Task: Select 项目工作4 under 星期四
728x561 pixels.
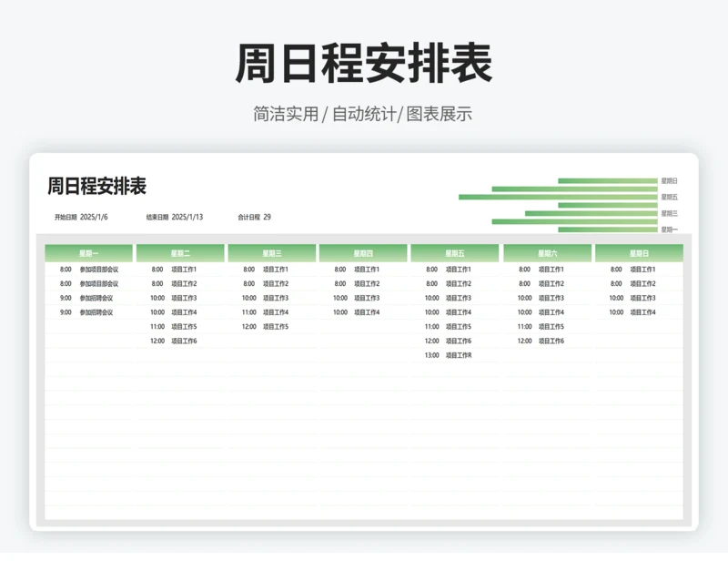Action: 367,312
